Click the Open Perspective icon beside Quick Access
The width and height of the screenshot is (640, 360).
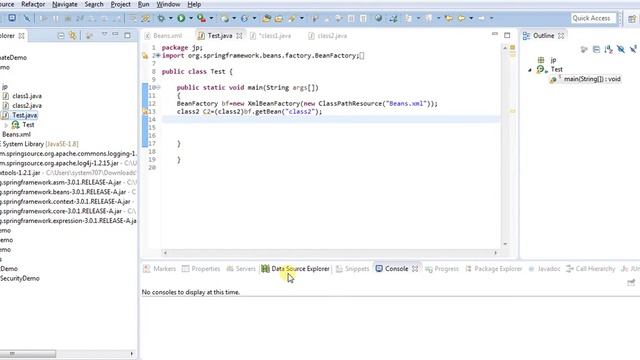coord(632,19)
